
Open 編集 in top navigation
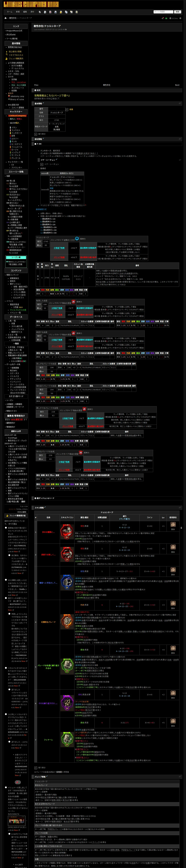pos(25,12)
